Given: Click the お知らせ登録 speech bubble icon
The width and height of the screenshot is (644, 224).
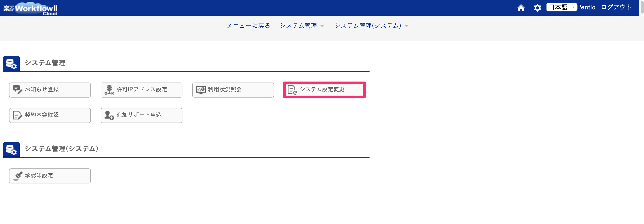Looking at the screenshot, I should pyautogui.click(x=18, y=90).
